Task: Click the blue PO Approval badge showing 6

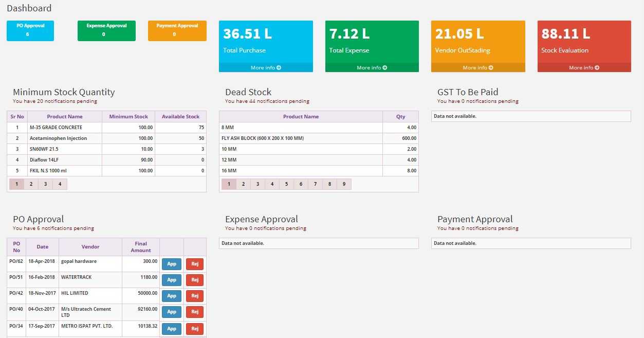Action: point(30,30)
